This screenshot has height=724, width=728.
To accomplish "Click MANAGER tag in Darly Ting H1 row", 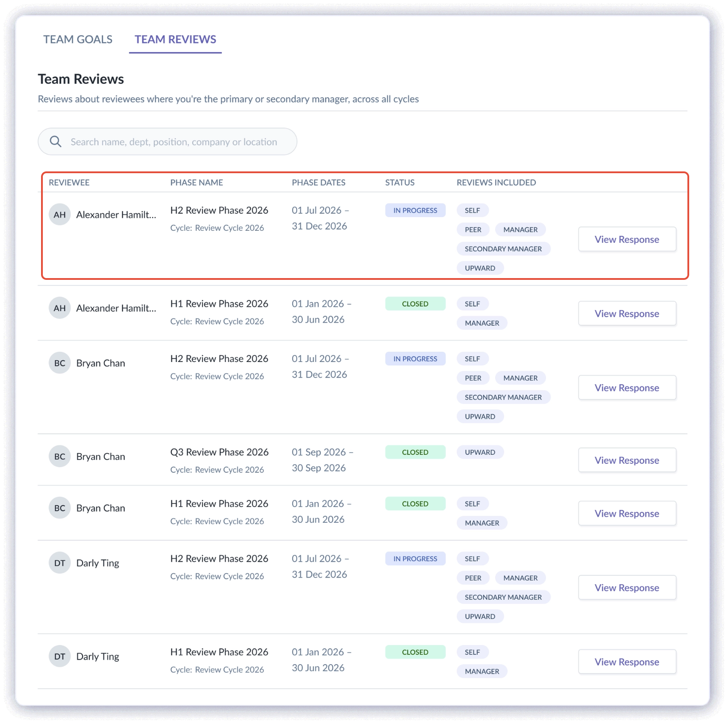I will click(482, 671).
